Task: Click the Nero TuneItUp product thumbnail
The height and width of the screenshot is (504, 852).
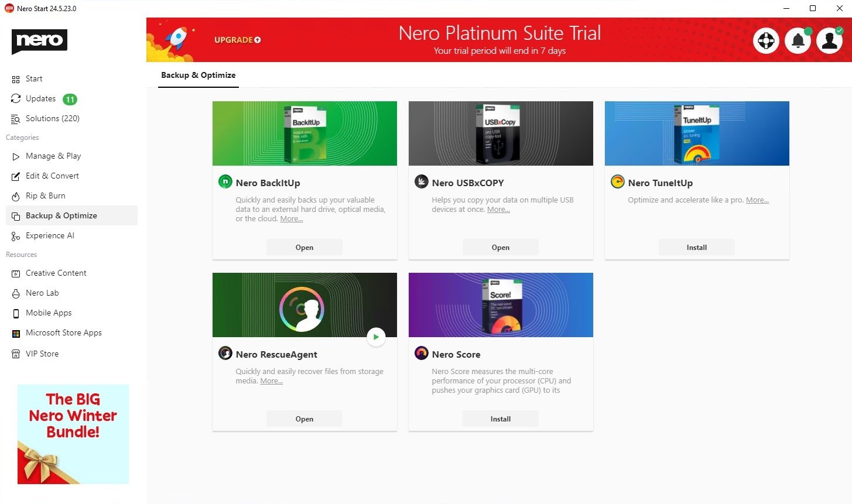Action: click(697, 133)
